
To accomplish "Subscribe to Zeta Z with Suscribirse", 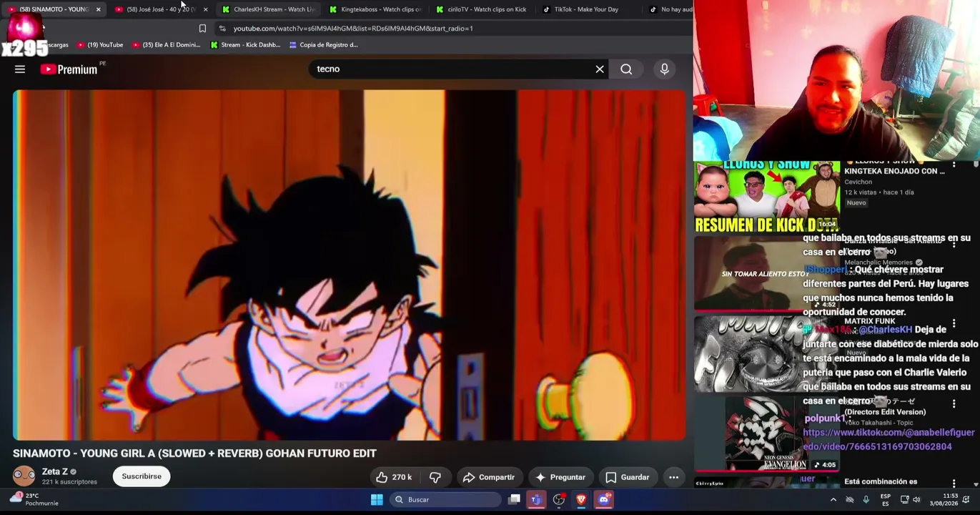I will 142,476.
